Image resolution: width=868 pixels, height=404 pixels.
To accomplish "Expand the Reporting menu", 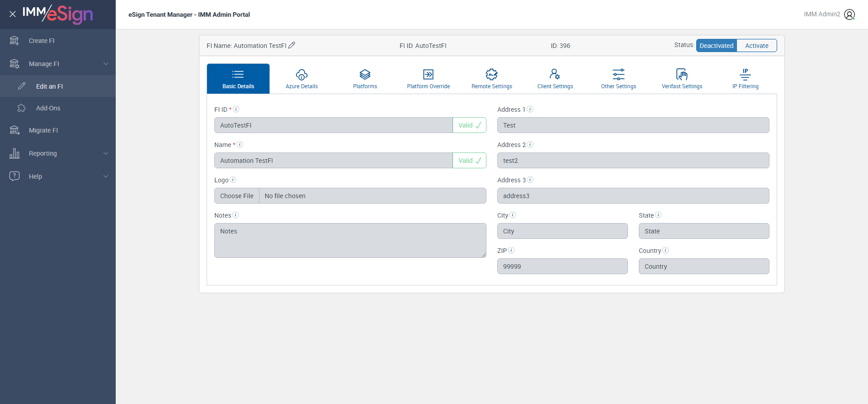I will 58,153.
